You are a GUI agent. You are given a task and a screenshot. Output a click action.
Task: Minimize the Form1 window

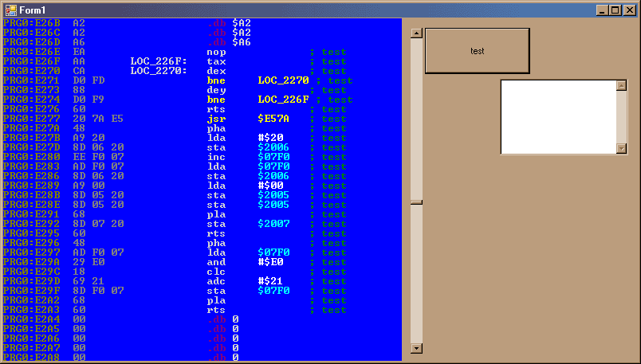601,10
